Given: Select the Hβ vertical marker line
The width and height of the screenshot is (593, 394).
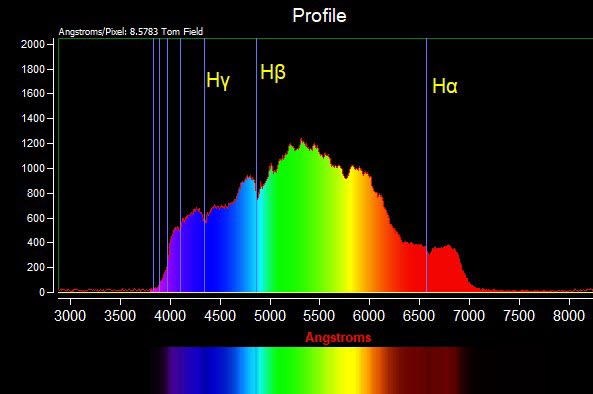Looking at the screenshot, I should click(256, 165).
